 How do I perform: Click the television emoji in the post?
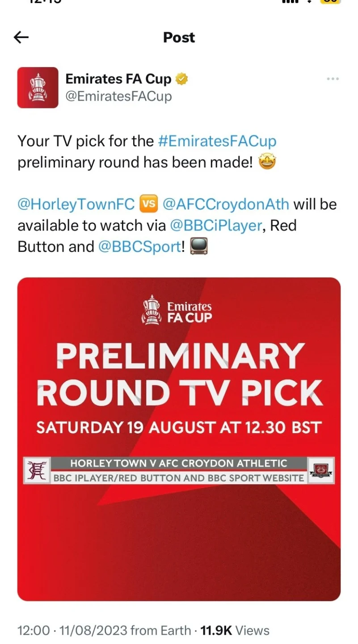[199, 247]
